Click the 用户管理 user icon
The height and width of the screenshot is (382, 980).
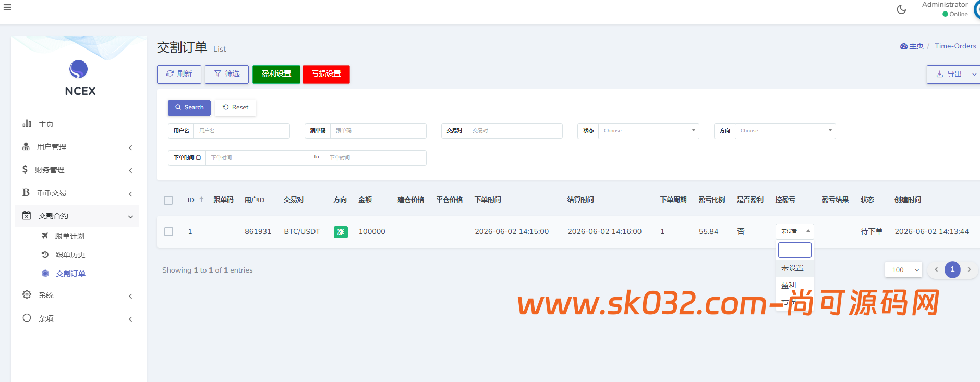[26, 146]
